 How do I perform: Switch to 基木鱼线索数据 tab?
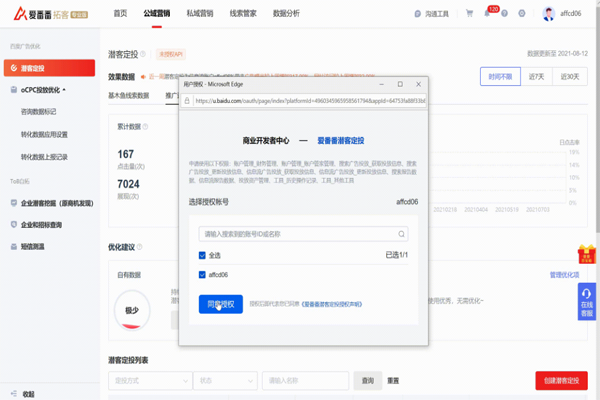129,95
